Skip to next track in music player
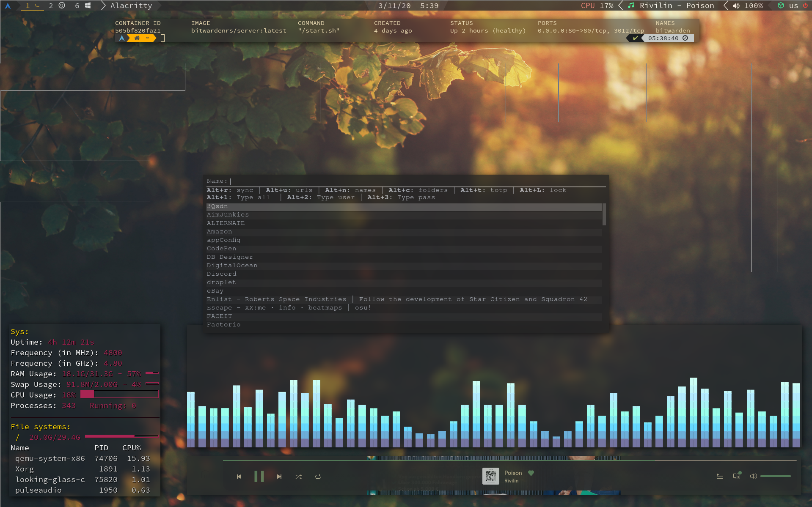This screenshot has height=507, width=812. pyautogui.click(x=279, y=477)
